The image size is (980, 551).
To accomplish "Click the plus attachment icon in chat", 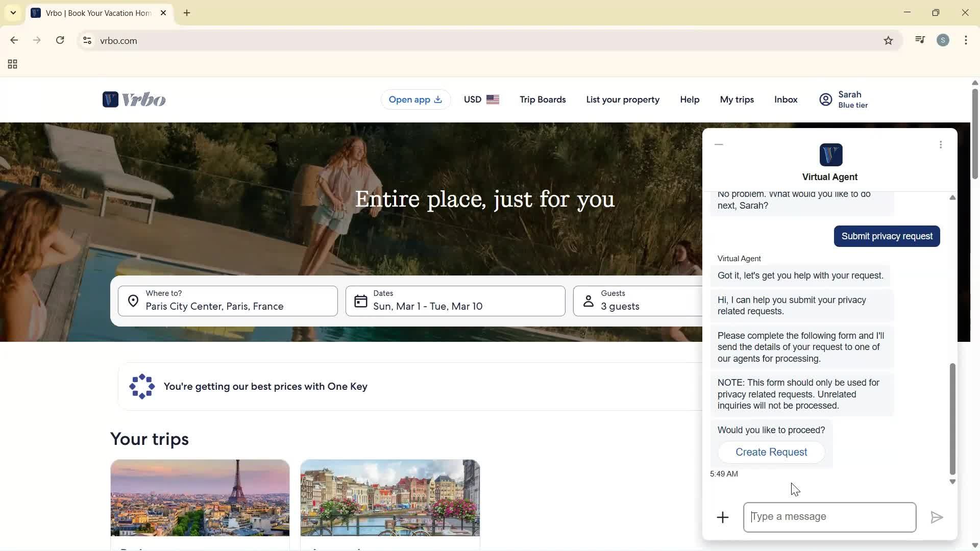I will [x=722, y=517].
